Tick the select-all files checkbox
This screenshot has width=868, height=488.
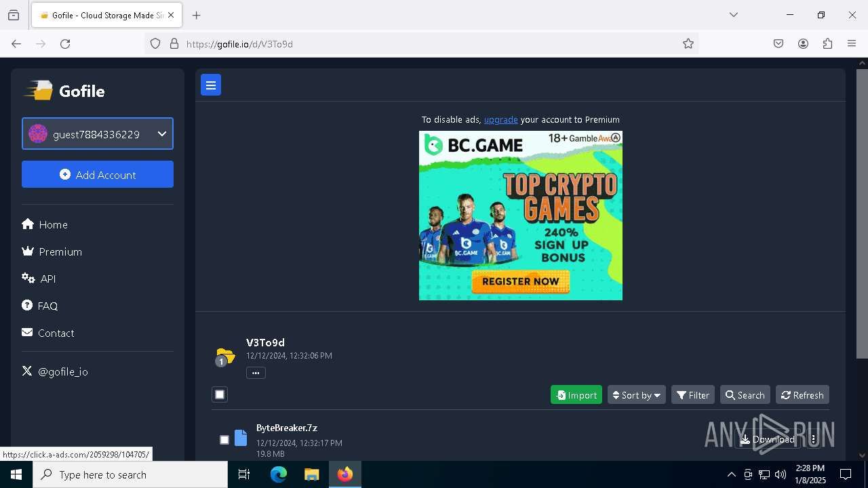(220, 394)
